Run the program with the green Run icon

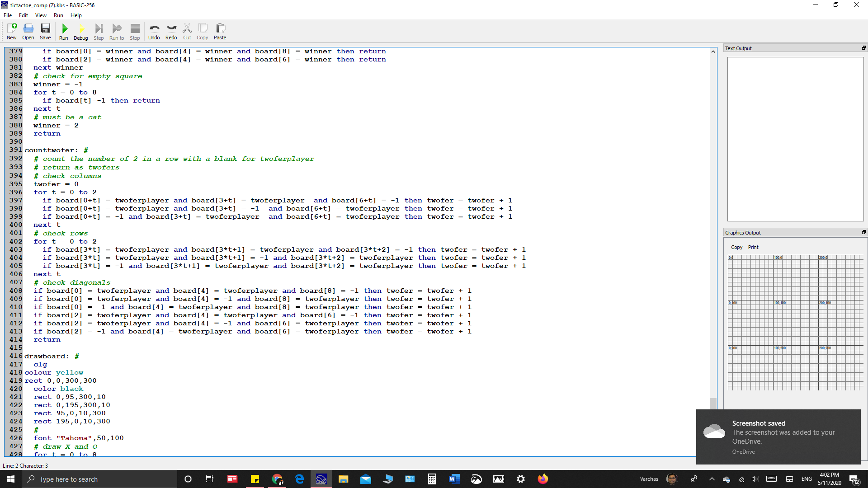click(64, 32)
